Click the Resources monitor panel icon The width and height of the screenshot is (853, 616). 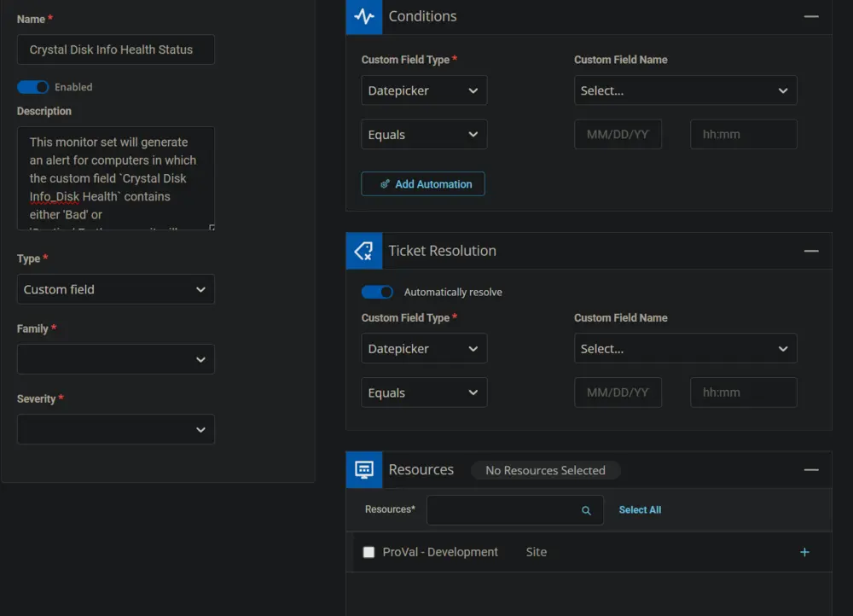[364, 469]
